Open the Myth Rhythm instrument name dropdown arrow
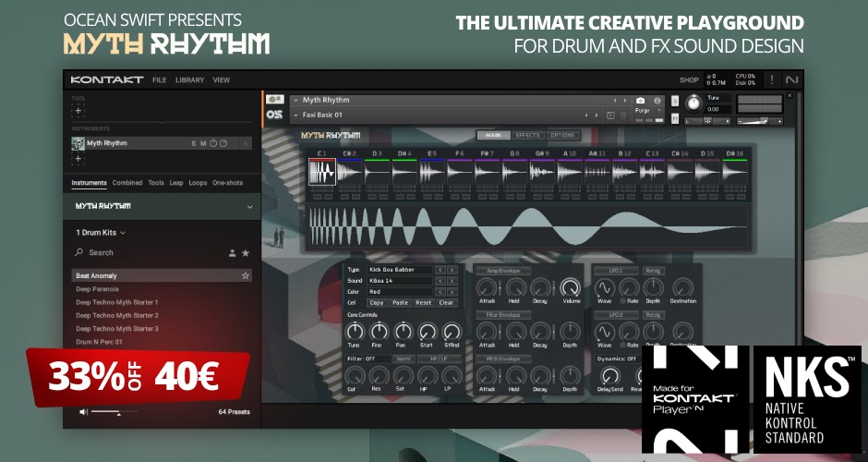The height and width of the screenshot is (462, 868). 296,101
